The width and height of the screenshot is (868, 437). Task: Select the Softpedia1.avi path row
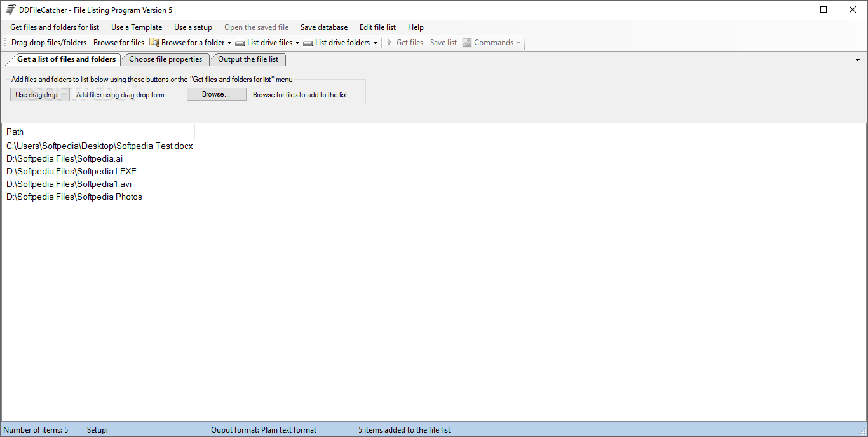click(69, 184)
